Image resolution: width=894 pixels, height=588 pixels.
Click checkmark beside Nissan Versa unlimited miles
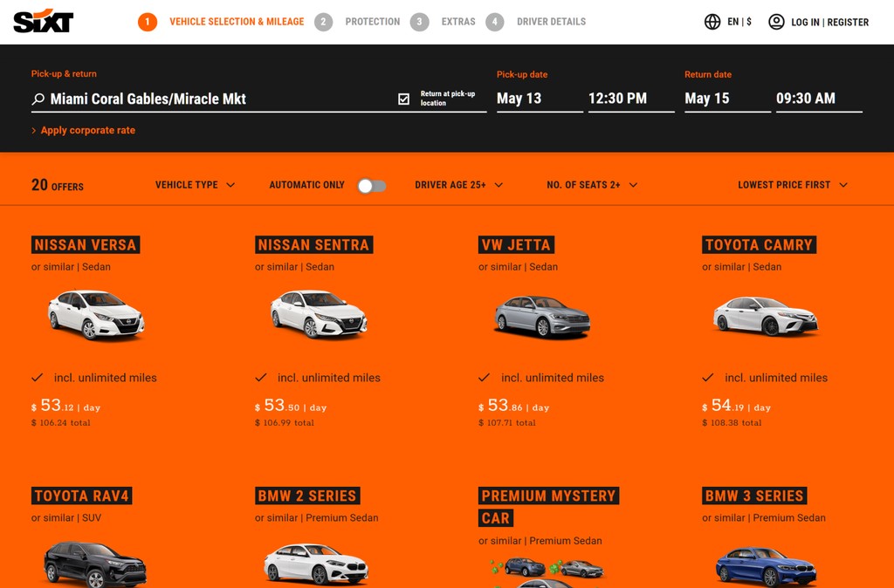38,377
